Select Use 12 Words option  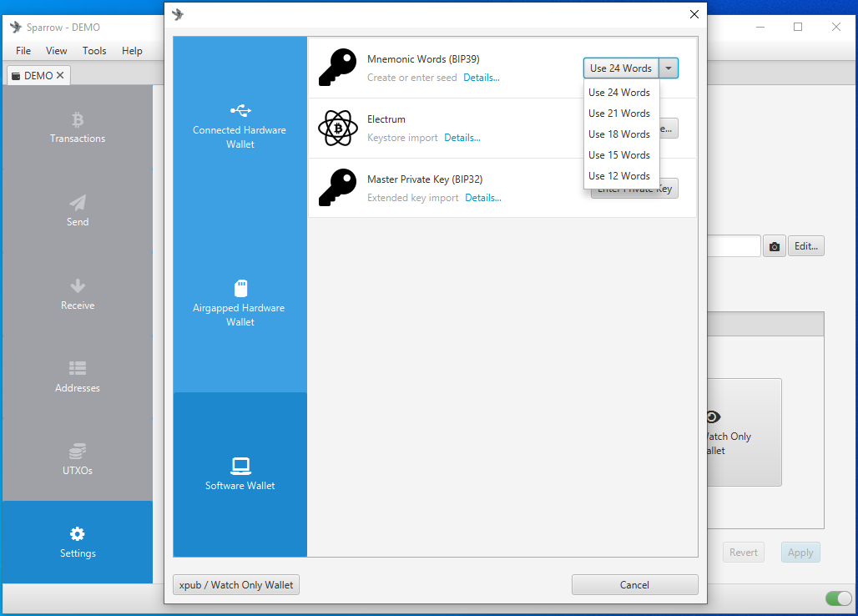(x=622, y=175)
